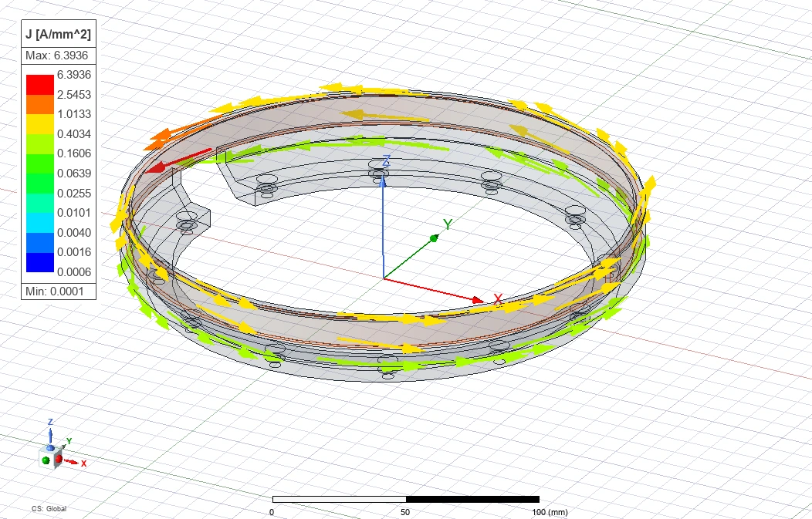Click the red current density arrow
The height and width of the screenshot is (519, 812).
pos(178,161)
